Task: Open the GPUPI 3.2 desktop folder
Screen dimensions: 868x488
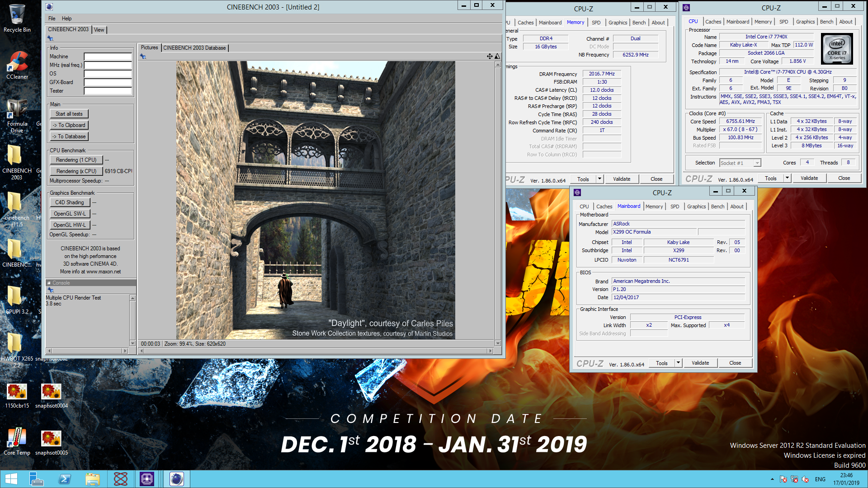Action: click(17, 300)
